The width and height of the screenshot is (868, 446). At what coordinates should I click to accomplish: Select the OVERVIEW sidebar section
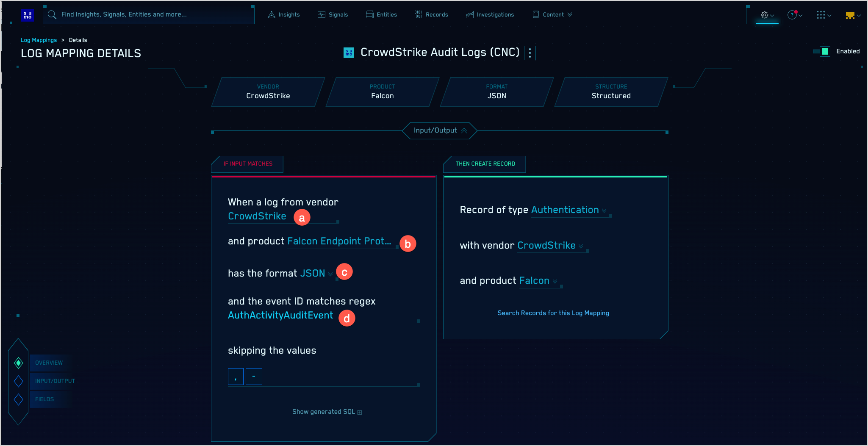coord(48,363)
